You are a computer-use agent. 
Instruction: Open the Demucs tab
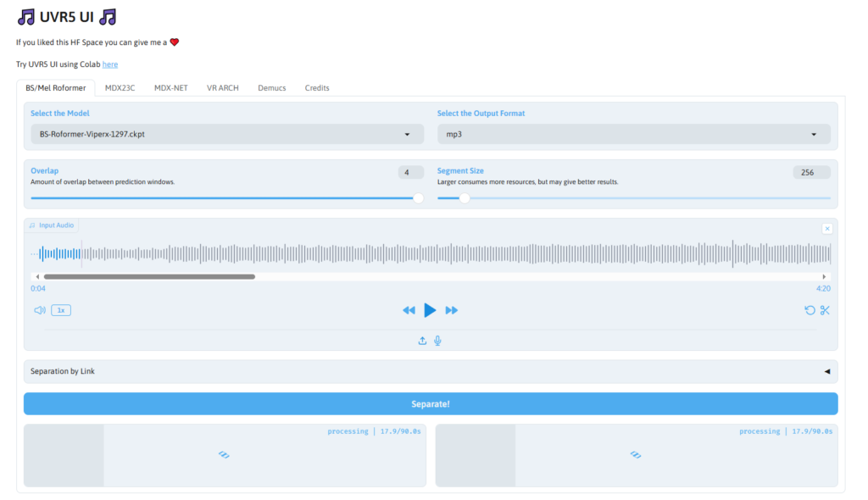(272, 88)
